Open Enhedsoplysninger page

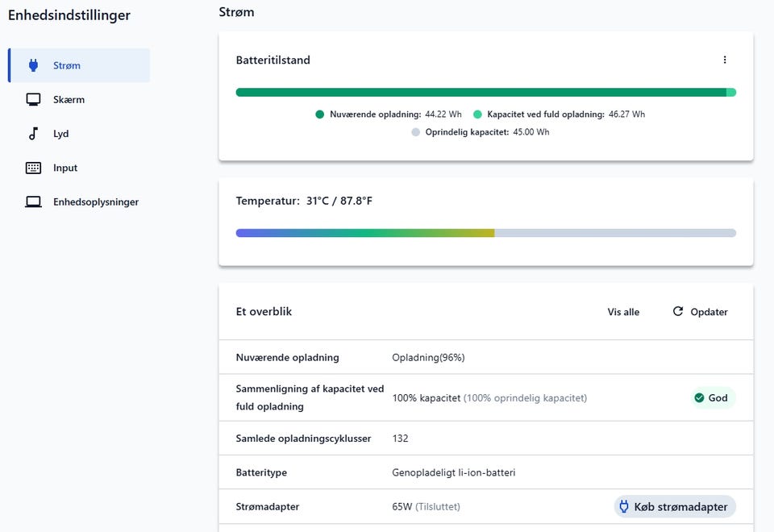point(96,202)
